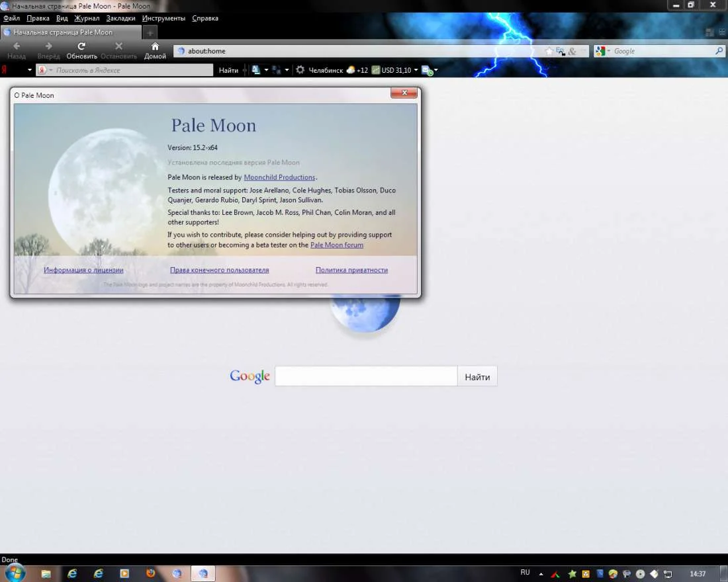The image size is (728, 582).
Task: Click the Google search box on home page
Action: pyautogui.click(x=366, y=376)
